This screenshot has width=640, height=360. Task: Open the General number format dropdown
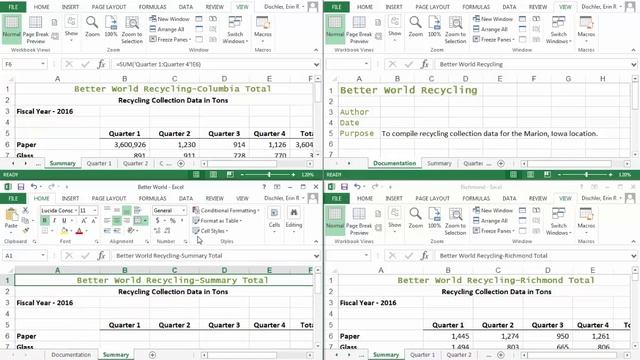[x=184, y=210]
